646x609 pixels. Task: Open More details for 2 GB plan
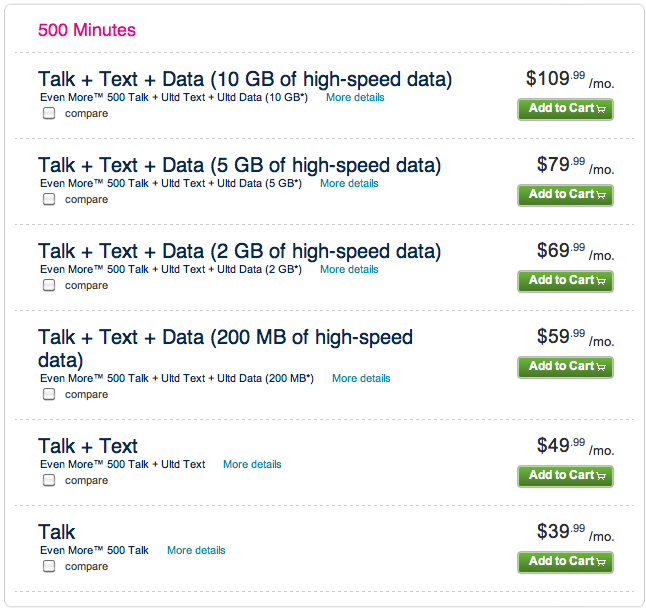[x=349, y=269]
